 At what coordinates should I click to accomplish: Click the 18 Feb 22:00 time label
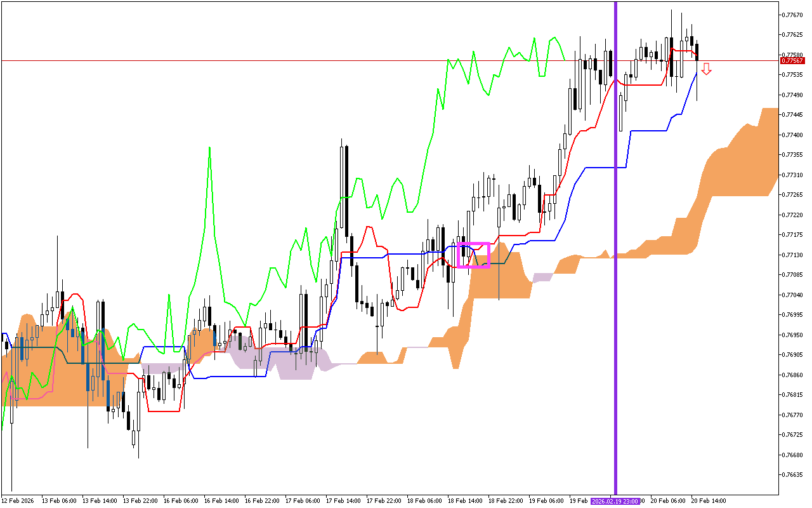click(x=505, y=501)
